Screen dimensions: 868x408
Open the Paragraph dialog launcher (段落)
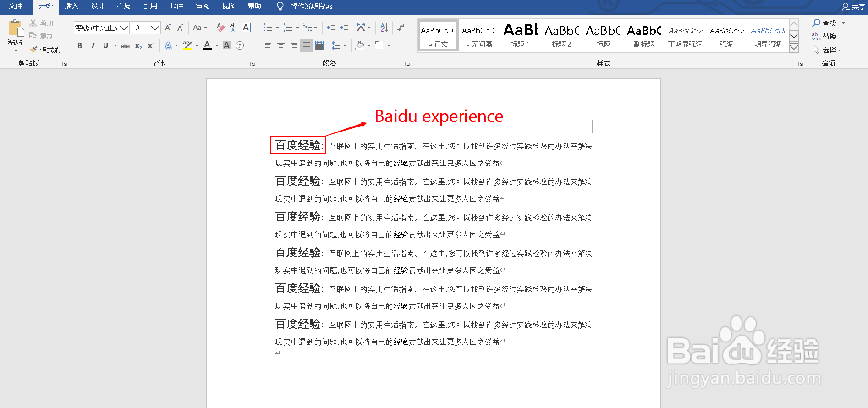click(x=407, y=64)
